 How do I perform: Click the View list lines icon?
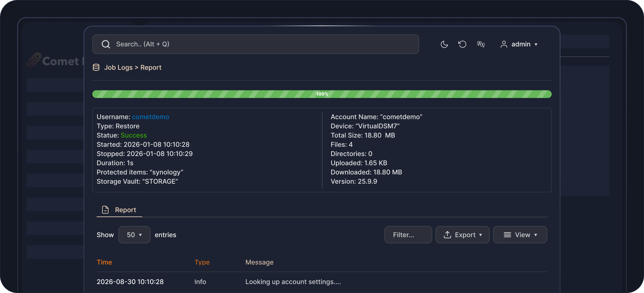point(508,235)
